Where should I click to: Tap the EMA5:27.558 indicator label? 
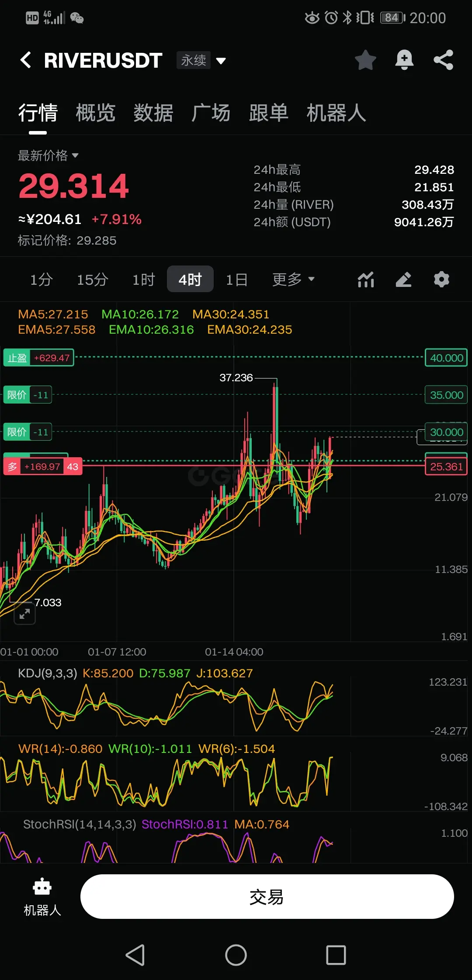tap(57, 330)
